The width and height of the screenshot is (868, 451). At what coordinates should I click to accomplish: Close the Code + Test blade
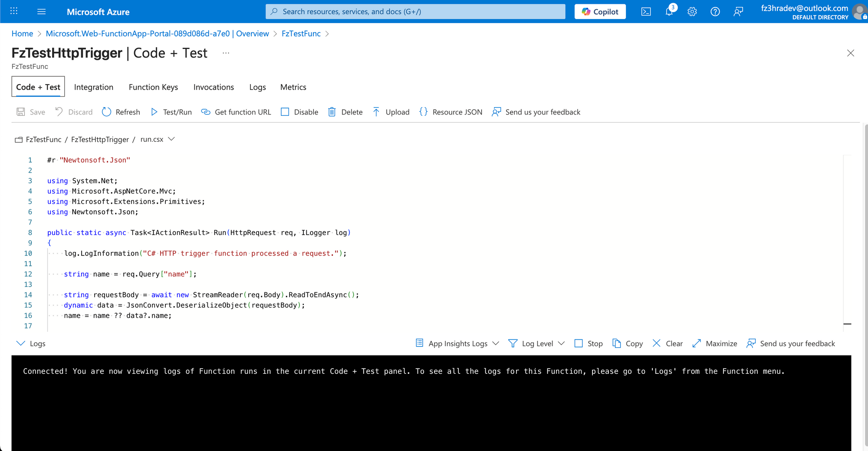pyautogui.click(x=851, y=53)
